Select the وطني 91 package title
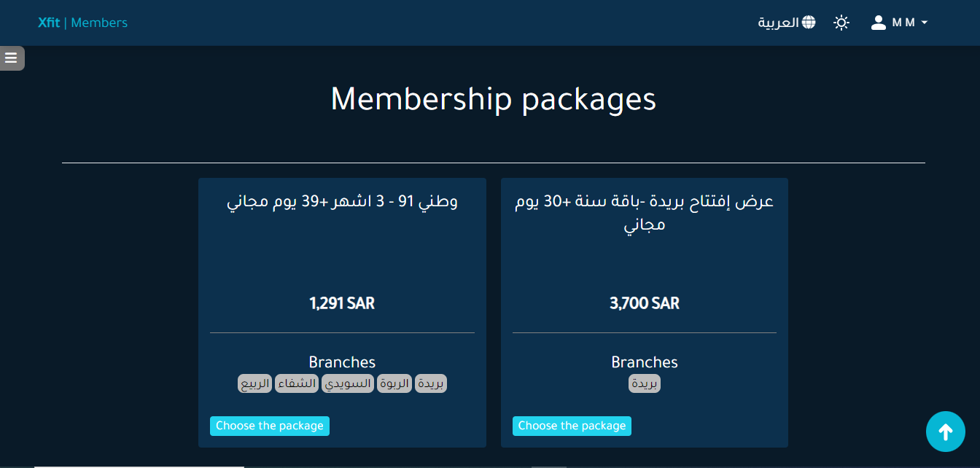980x468 pixels. pyautogui.click(x=342, y=202)
